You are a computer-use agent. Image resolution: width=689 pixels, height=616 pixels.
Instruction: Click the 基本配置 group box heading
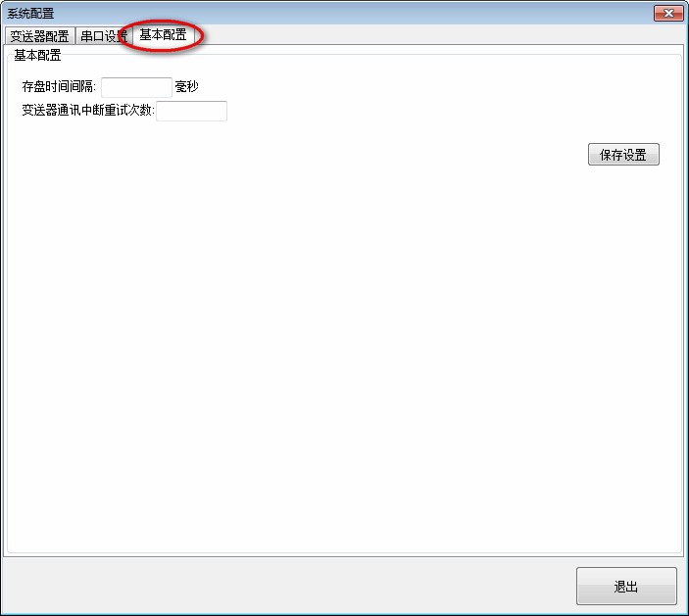(37, 55)
